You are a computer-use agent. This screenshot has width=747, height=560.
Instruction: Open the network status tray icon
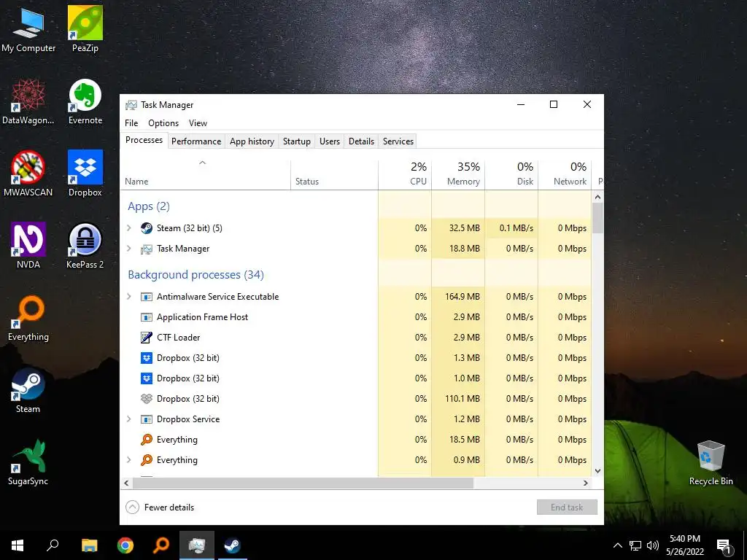[x=635, y=545]
